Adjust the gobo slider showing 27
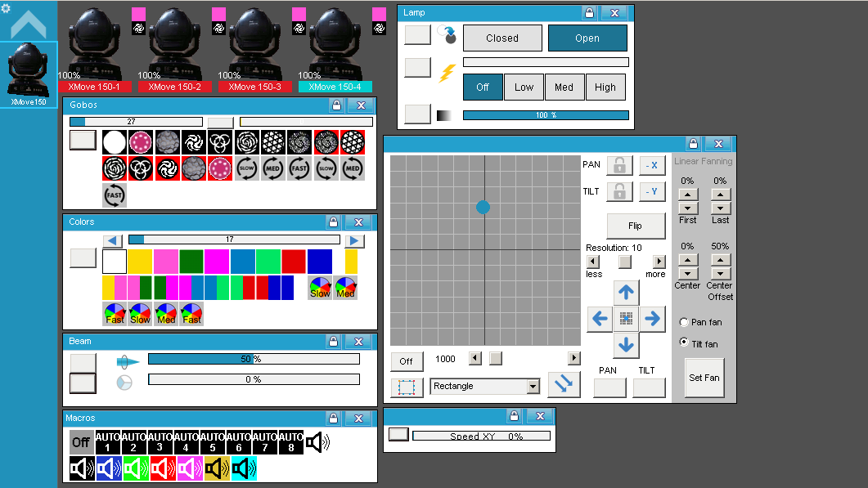 coord(136,122)
